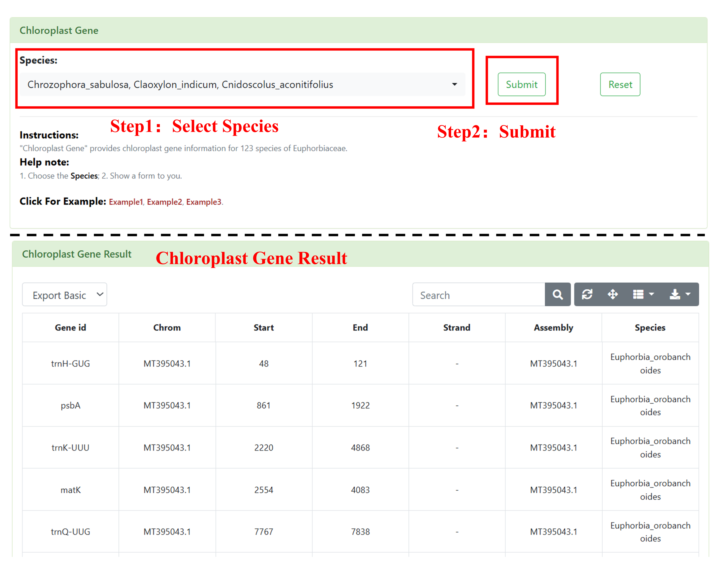Click End value 1922

coord(360,405)
